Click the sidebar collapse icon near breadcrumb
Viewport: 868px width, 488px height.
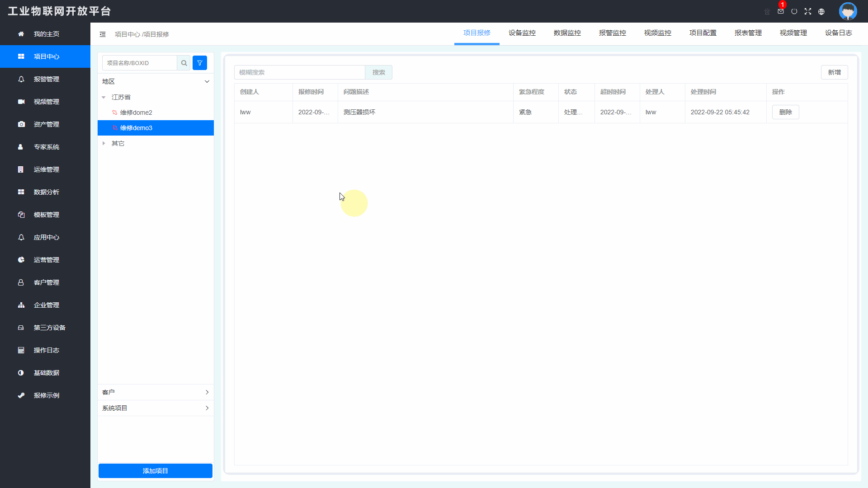[x=103, y=34]
